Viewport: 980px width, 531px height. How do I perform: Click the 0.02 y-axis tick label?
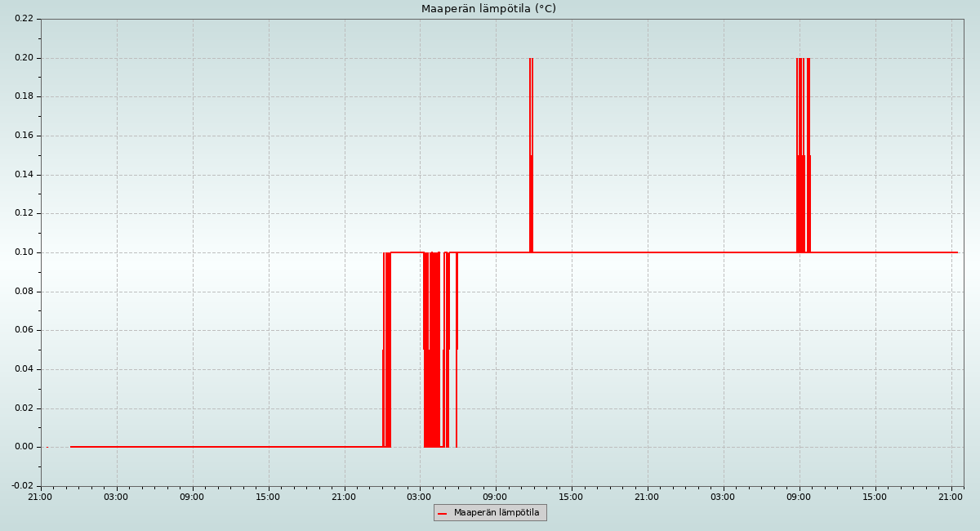24,408
